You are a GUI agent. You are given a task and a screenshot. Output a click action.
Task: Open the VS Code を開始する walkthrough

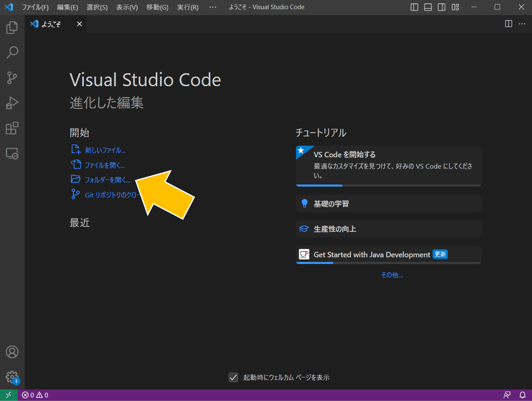(388, 166)
